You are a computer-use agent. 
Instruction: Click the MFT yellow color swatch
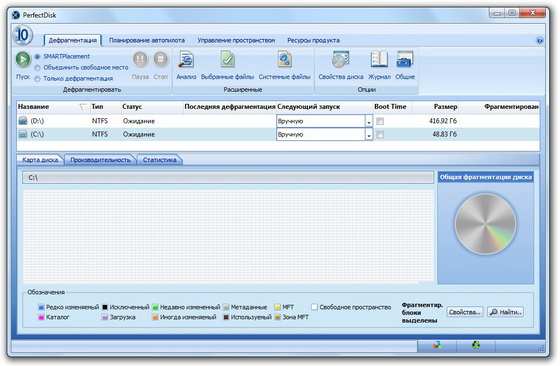coord(278,307)
